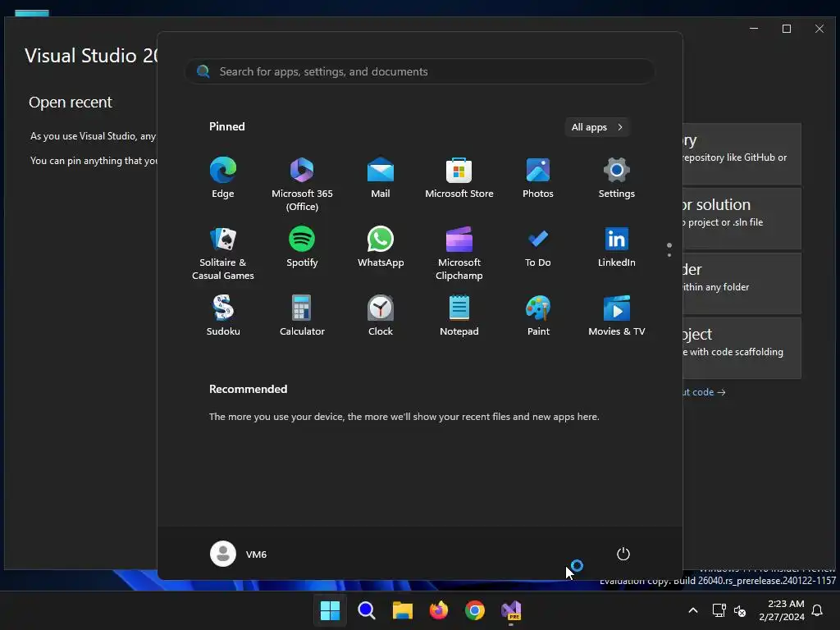The width and height of the screenshot is (840, 630).
Task: Click 'Open a local folder' card in Visual Studio
Action: coord(742,283)
